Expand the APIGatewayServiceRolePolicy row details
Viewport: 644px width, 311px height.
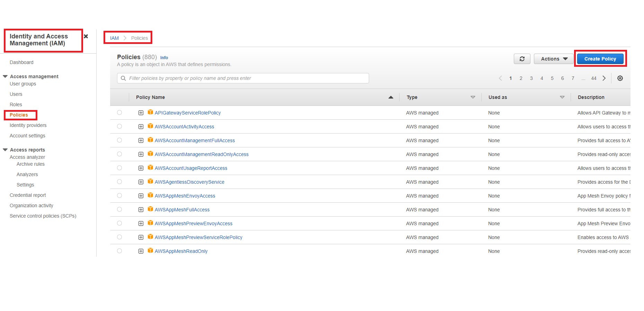pos(141,113)
